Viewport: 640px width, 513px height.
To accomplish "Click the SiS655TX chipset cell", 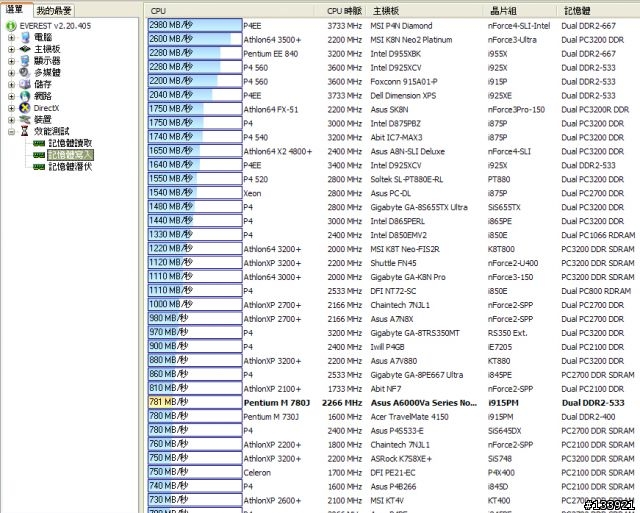I will click(504, 207).
